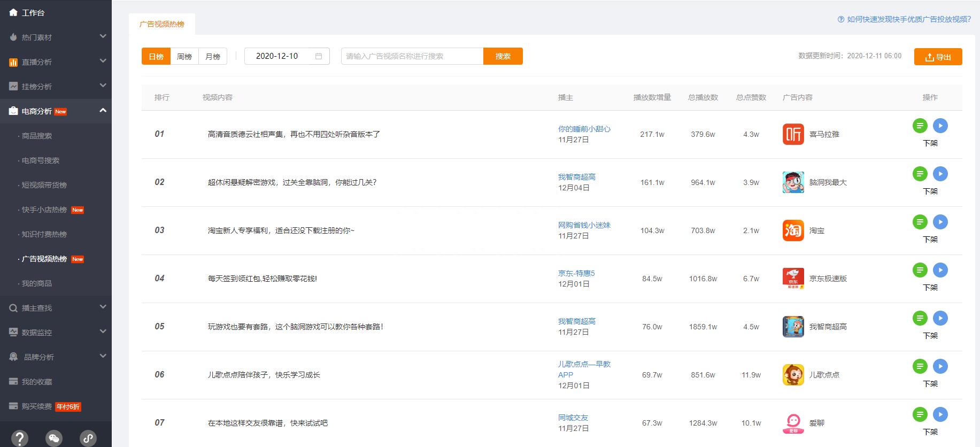Click 下架 in the 喜马拉雅 row
This screenshot has width=980, height=447.
click(x=930, y=143)
